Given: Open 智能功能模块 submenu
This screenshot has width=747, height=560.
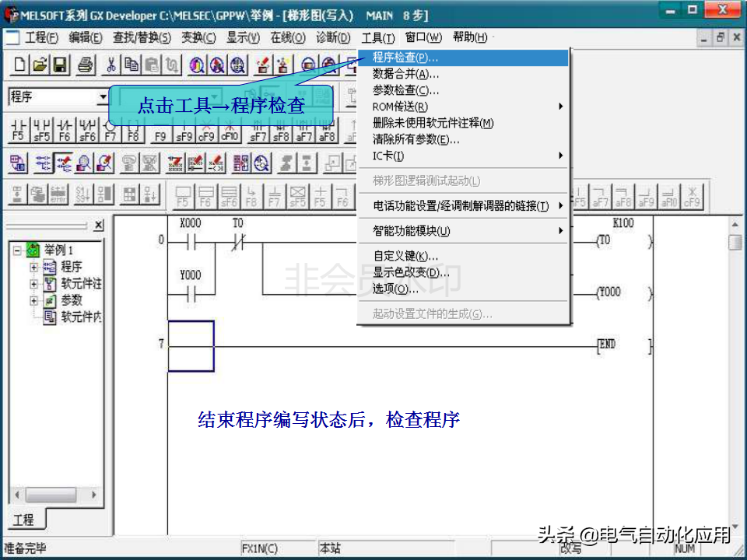Looking at the screenshot, I should tap(462, 231).
